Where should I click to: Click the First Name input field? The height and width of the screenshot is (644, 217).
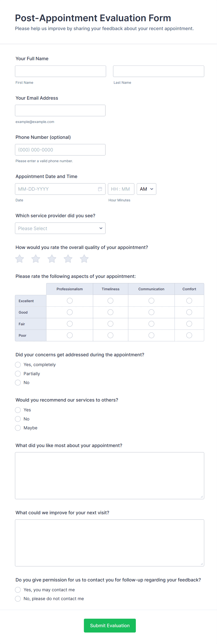click(x=60, y=71)
